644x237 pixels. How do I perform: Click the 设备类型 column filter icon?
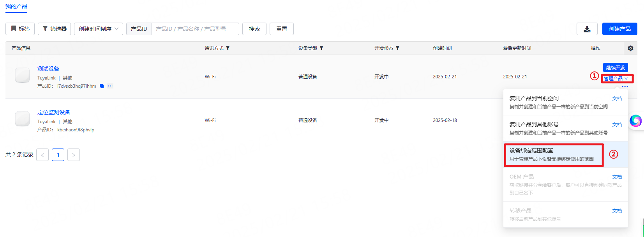321,48
